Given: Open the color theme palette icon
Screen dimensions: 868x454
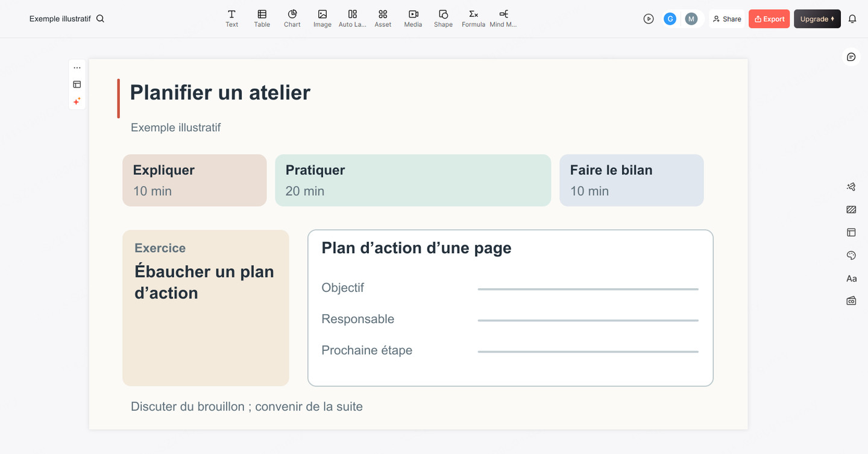Looking at the screenshot, I should [x=851, y=256].
